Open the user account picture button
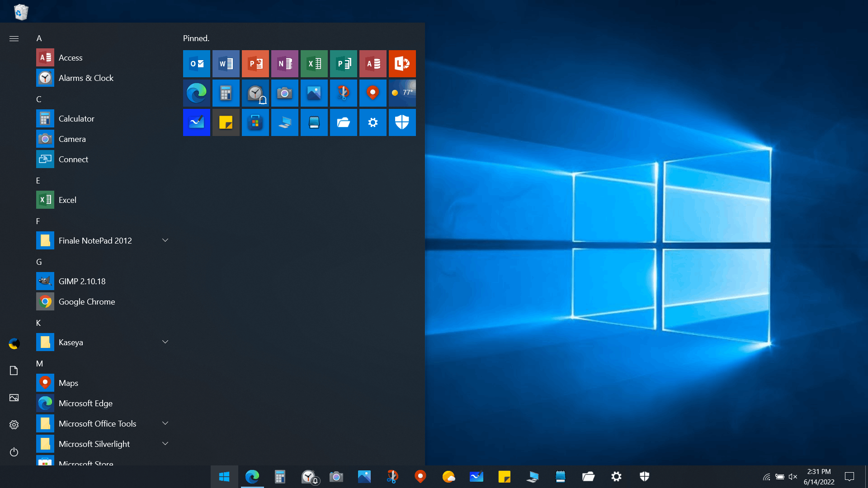The width and height of the screenshot is (868, 488). point(14,344)
